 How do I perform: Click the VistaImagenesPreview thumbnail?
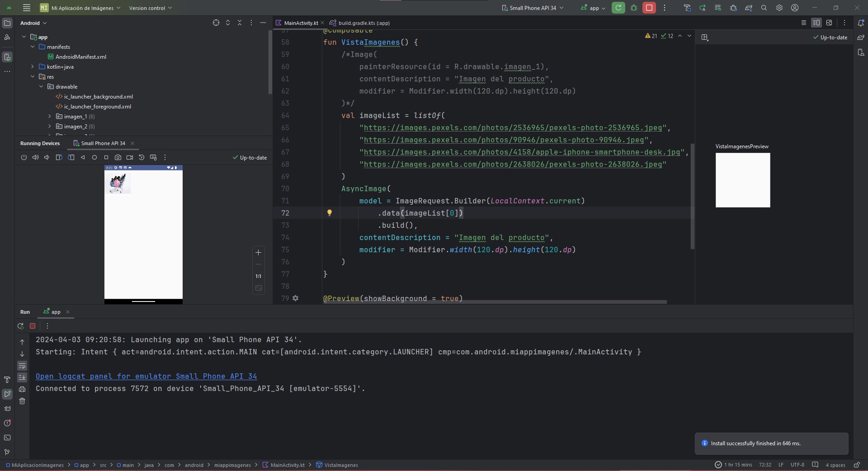pos(742,180)
